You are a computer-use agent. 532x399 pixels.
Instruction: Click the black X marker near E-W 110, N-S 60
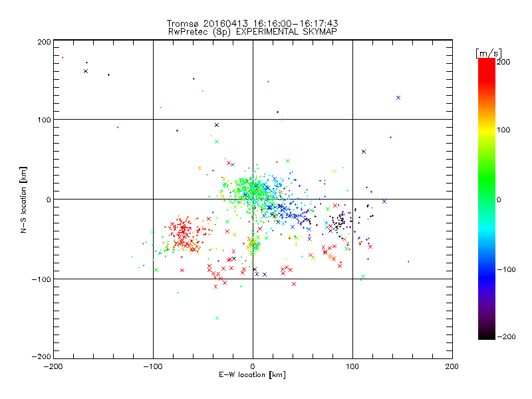tap(364, 152)
